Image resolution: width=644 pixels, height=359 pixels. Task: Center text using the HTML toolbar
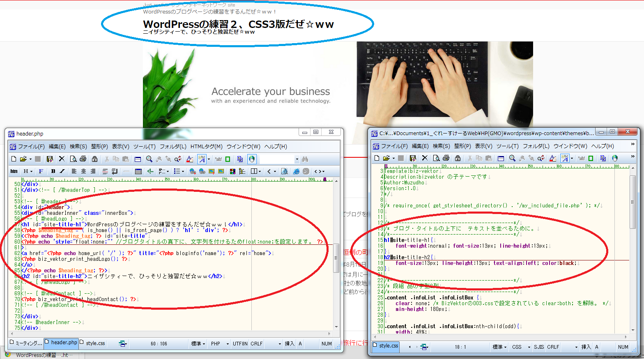pyautogui.click(x=83, y=171)
